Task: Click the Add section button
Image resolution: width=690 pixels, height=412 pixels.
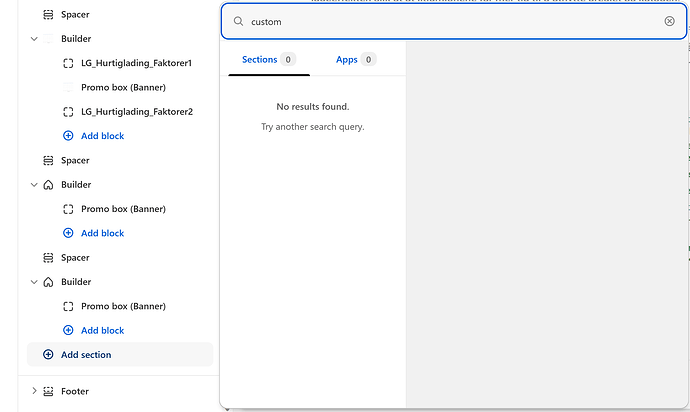Action: (x=86, y=355)
